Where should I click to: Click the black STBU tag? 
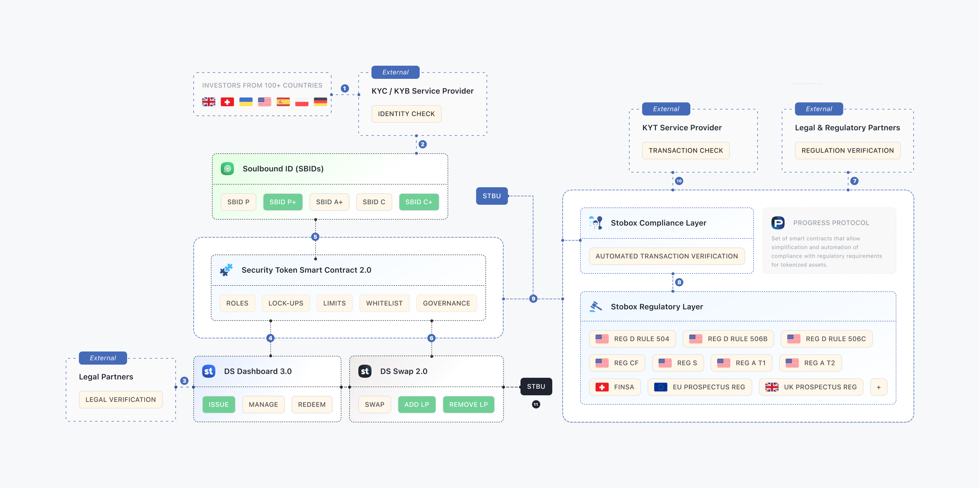pyautogui.click(x=535, y=386)
